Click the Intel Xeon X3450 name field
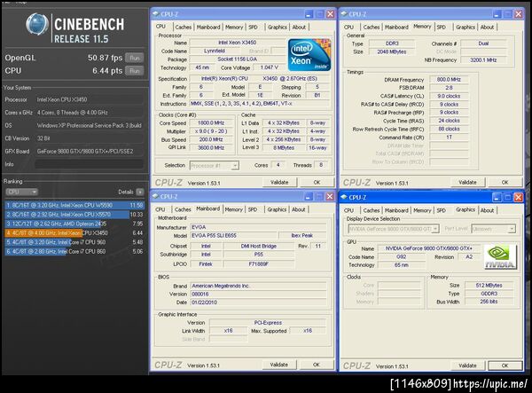This screenshot has width=532, height=393. [x=238, y=43]
